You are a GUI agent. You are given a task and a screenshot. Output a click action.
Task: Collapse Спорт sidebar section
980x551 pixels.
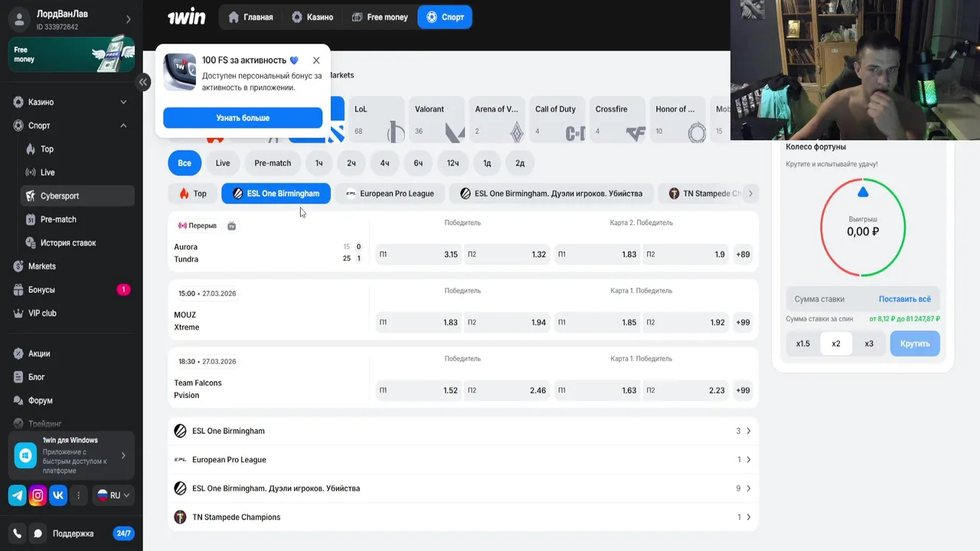pos(123,126)
